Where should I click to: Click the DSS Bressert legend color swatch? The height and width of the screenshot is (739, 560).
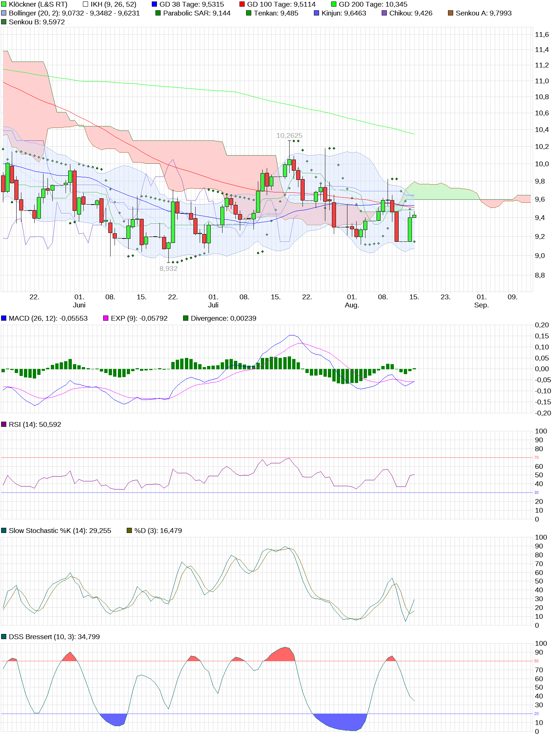pos(4,637)
